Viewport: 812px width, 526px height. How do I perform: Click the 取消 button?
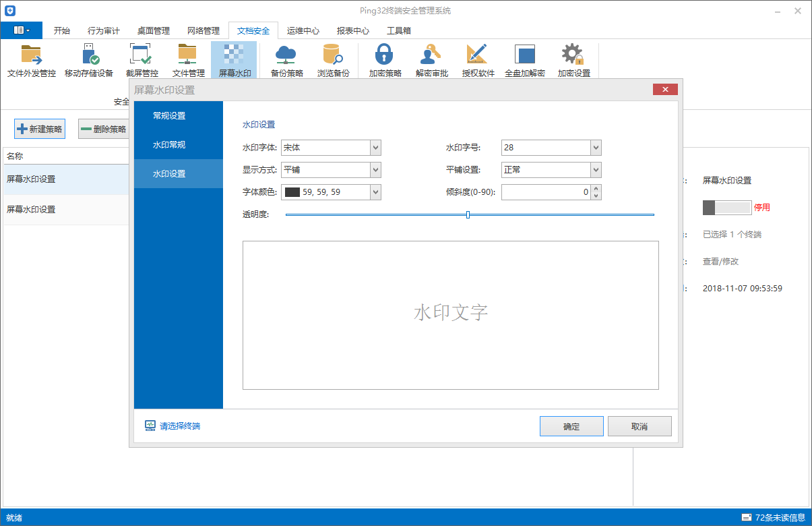[x=639, y=427]
